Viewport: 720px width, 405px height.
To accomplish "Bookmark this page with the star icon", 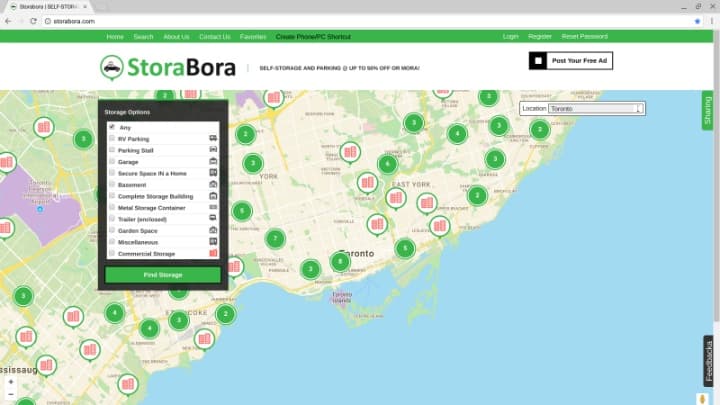I will coord(697,21).
